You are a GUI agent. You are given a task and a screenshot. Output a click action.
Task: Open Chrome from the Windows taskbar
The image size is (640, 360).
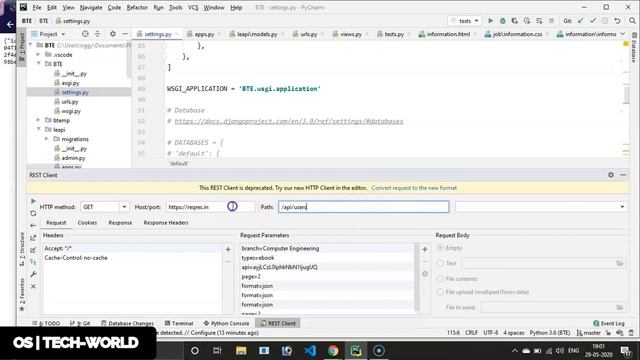pyautogui.click(x=333, y=351)
